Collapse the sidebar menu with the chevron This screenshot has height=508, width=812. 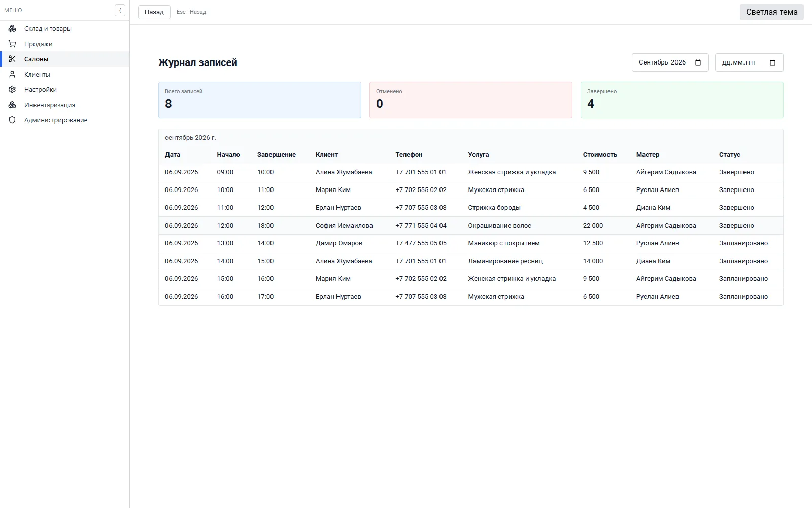(120, 10)
